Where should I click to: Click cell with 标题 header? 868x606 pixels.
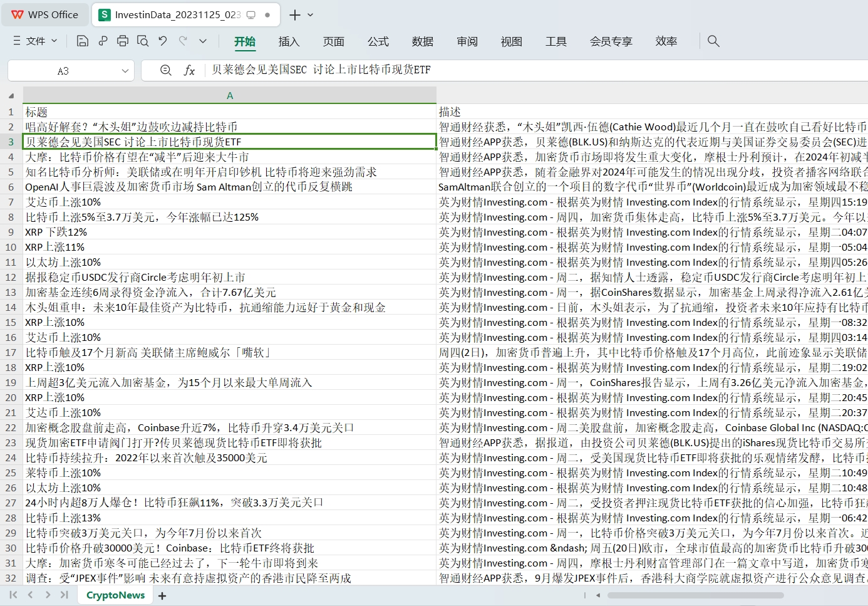click(x=229, y=112)
